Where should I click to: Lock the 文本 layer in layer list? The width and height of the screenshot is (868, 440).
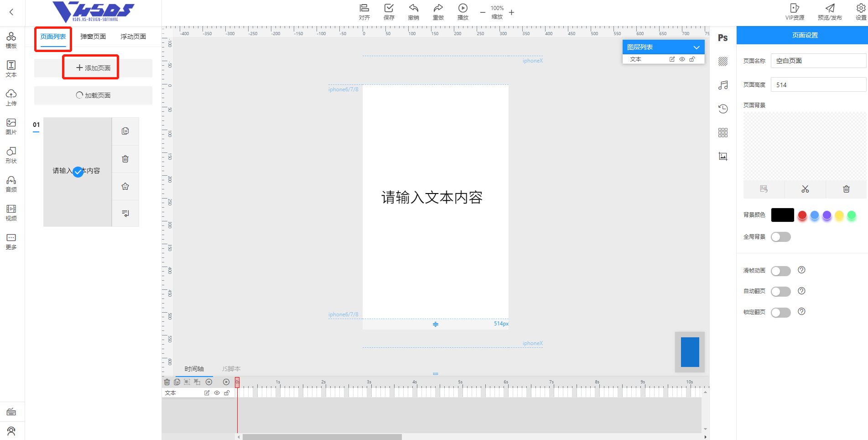click(x=692, y=59)
